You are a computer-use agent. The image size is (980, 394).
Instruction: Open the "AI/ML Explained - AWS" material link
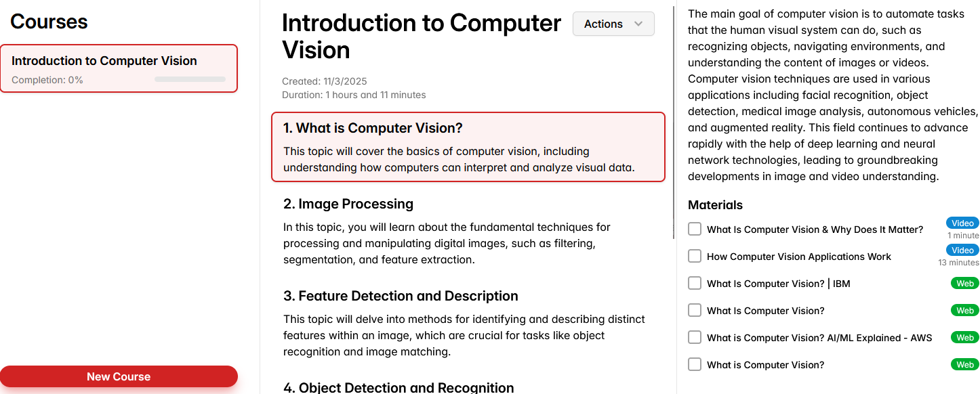819,338
